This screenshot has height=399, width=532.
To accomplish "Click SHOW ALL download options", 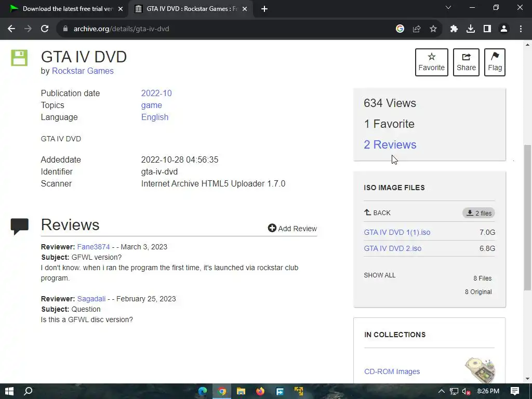I will coord(380,275).
